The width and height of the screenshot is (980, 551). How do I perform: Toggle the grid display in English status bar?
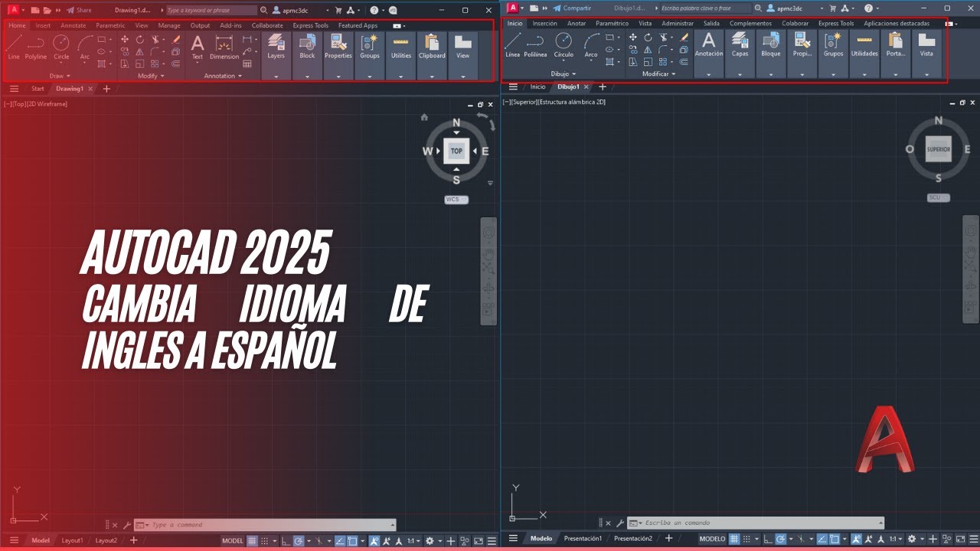pyautogui.click(x=252, y=540)
